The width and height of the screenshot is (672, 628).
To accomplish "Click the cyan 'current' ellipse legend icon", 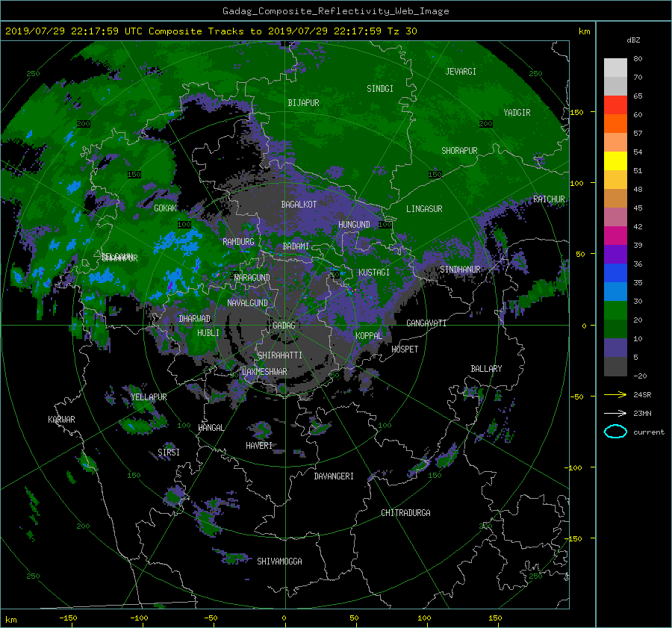I will click(615, 432).
